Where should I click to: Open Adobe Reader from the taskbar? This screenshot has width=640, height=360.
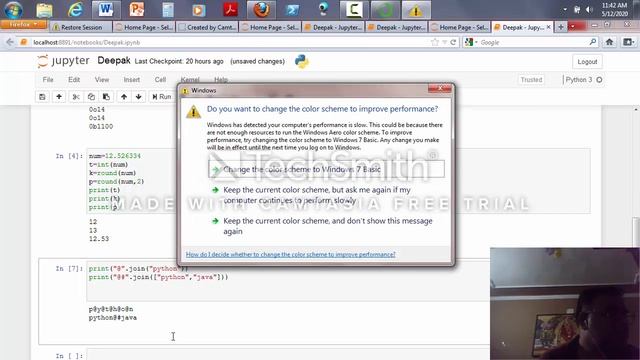pyautogui.click(x=230, y=10)
